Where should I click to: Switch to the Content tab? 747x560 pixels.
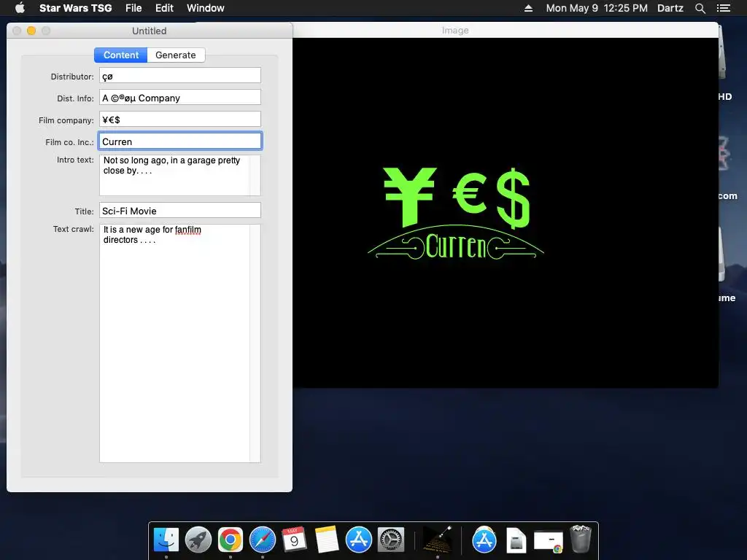tap(120, 55)
